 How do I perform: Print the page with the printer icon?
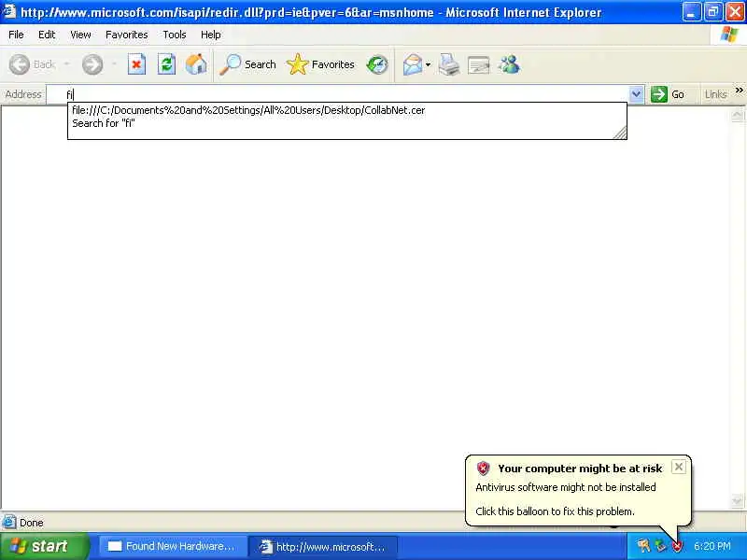(x=449, y=64)
